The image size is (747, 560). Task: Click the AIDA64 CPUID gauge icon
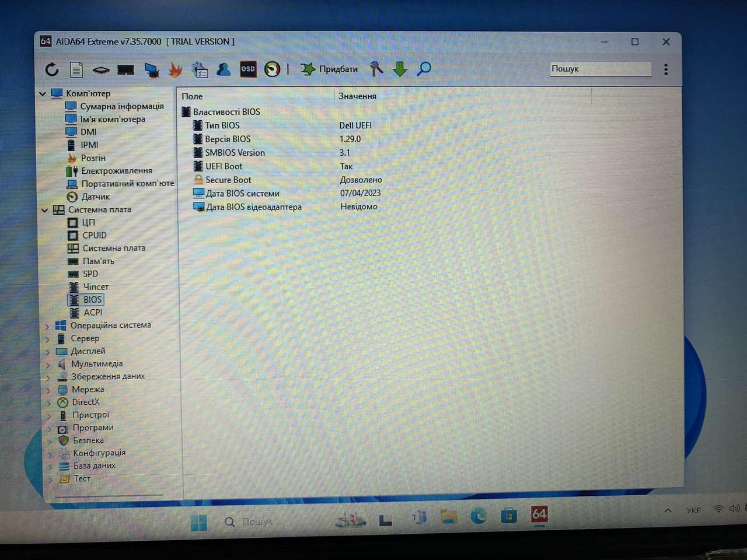[x=272, y=69]
